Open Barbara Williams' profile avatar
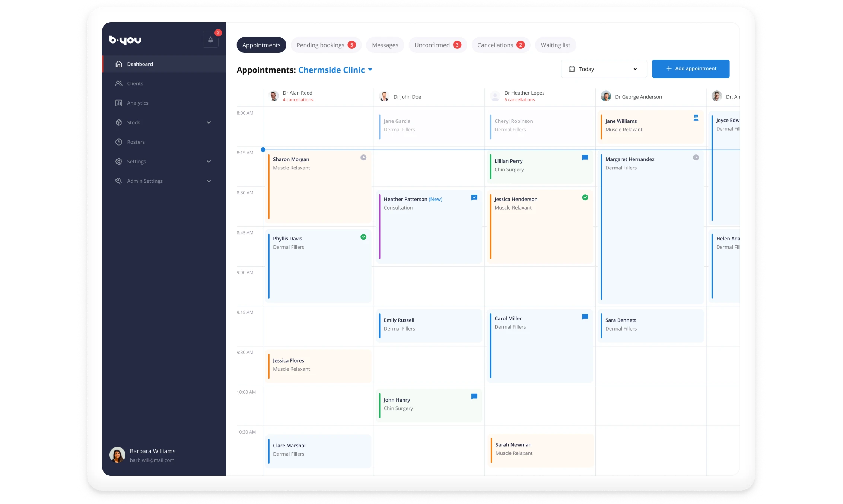The height and width of the screenshot is (504, 843). click(x=117, y=455)
